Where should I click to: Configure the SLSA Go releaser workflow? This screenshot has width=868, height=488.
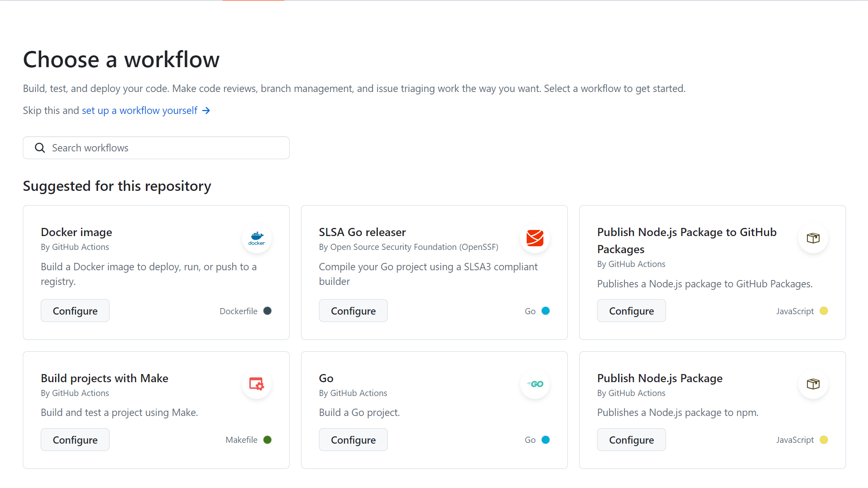[x=353, y=311]
